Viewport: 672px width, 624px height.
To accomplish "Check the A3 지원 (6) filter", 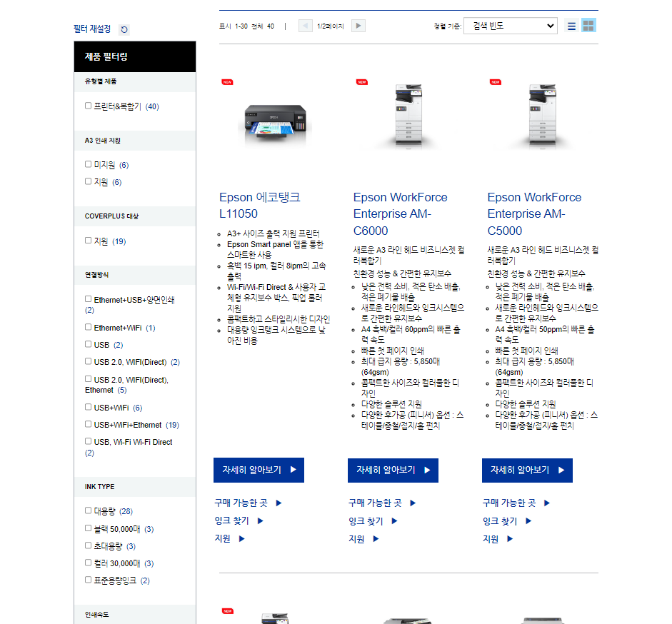I will click(x=89, y=181).
